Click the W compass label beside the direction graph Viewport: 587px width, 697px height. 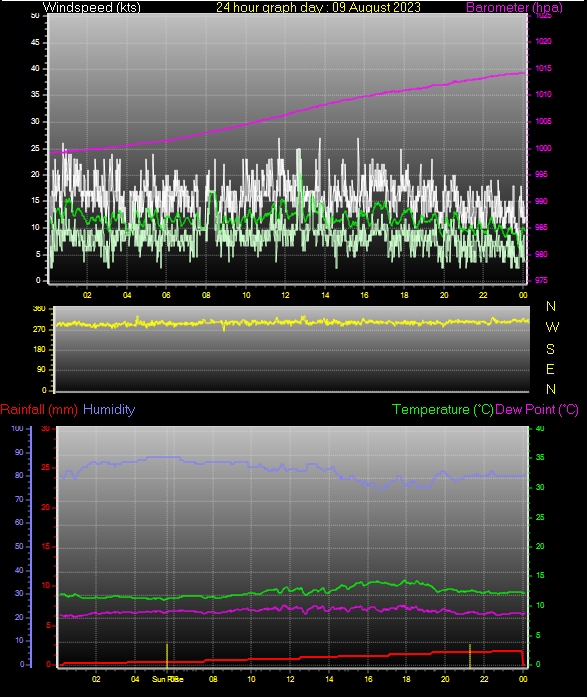click(x=552, y=327)
